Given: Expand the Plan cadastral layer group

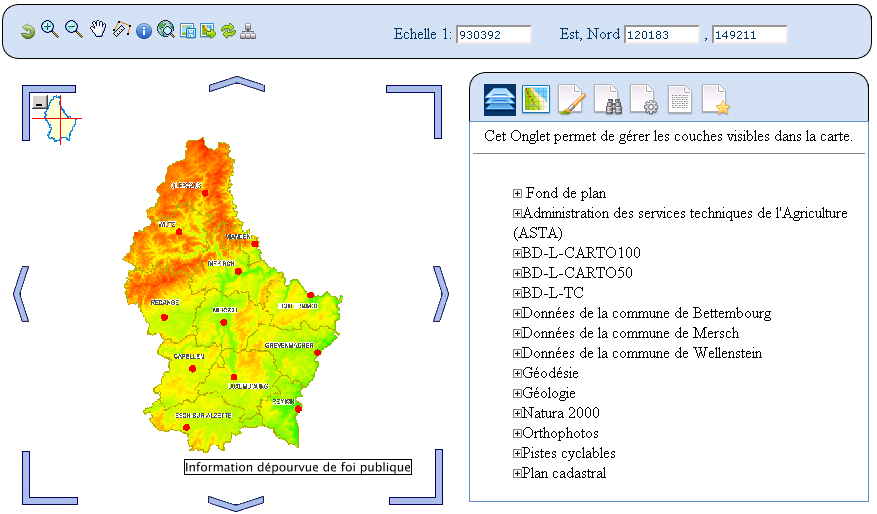Looking at the screenshot, I should tap(517, 473).
